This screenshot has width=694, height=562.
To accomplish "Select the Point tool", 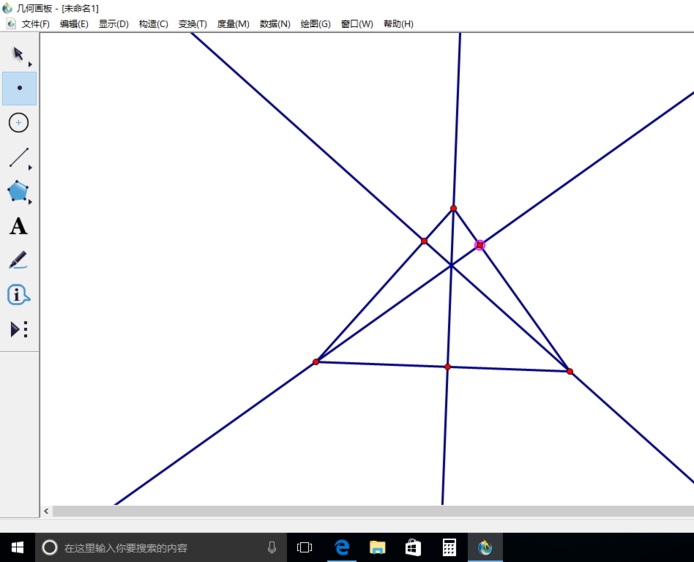I will click(19, 88).
